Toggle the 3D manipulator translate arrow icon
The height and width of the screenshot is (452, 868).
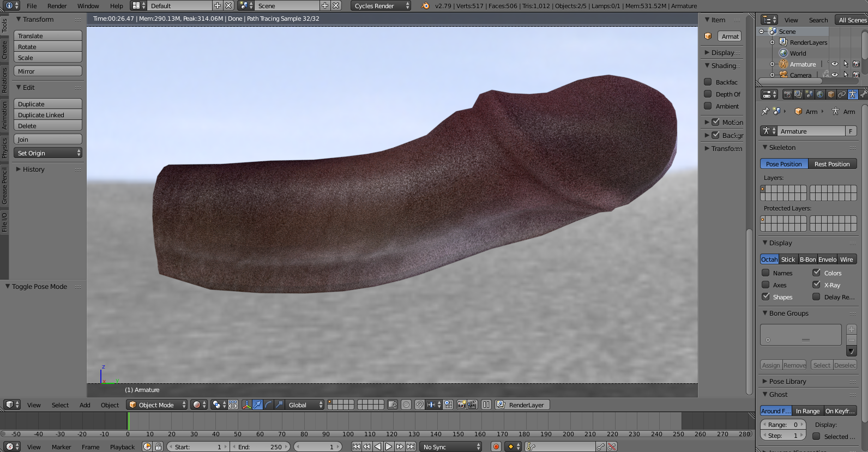257,405
